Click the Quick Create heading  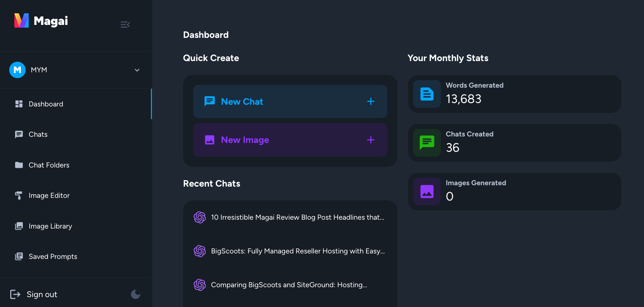pyautogui.click(x=211, y=58)
